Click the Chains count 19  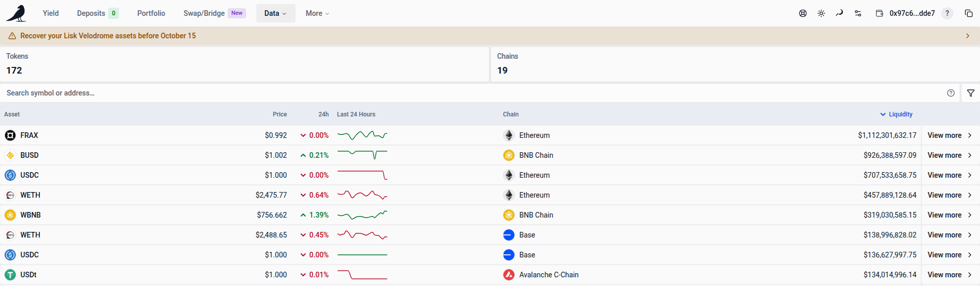pos(503,70)
